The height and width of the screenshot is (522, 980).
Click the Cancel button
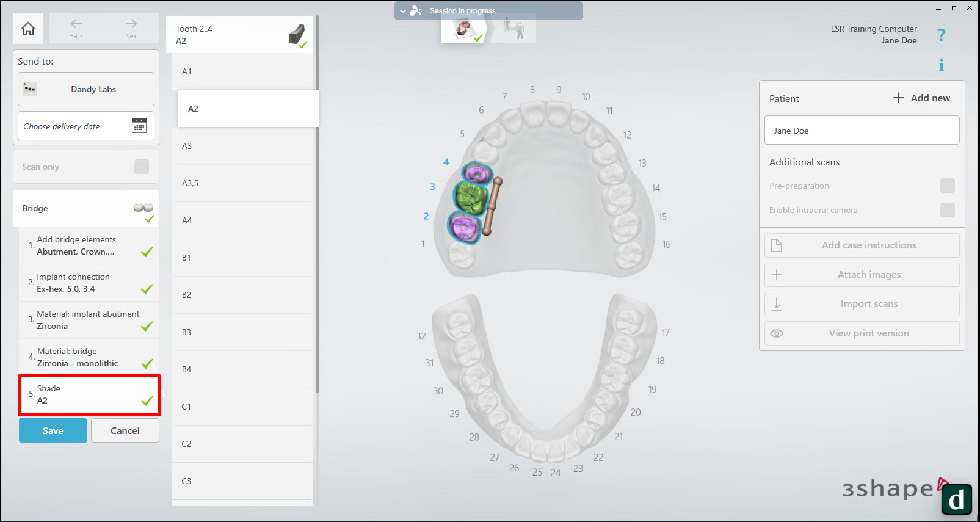tap(125, 430)
